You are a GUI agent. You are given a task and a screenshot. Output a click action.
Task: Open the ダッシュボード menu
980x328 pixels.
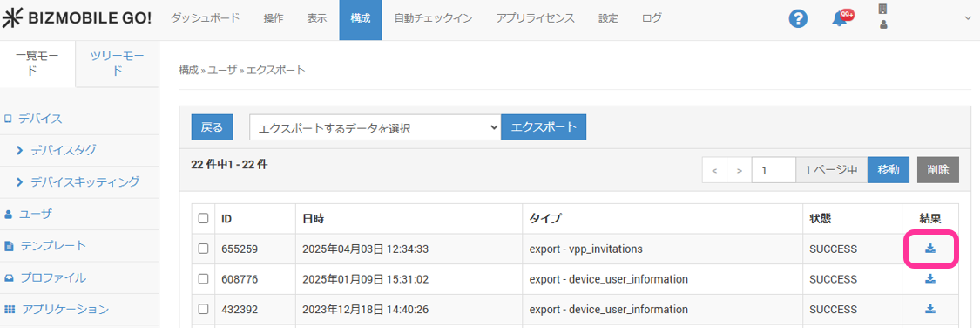click(x=205, y=19)
